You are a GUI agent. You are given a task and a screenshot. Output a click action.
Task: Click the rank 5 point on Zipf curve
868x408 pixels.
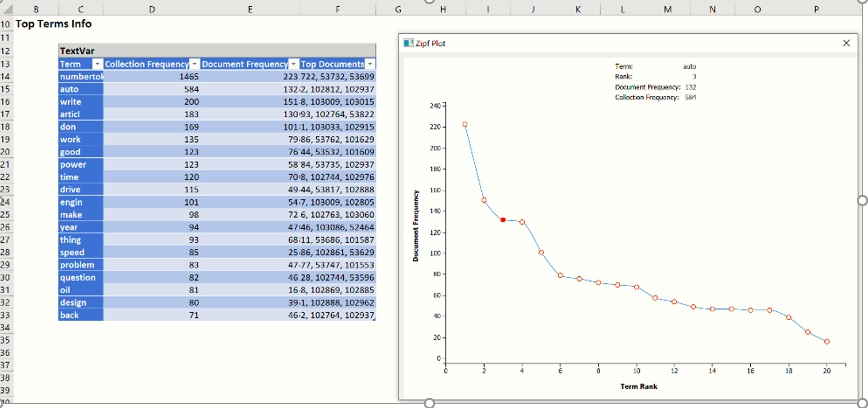pos(541,252)
